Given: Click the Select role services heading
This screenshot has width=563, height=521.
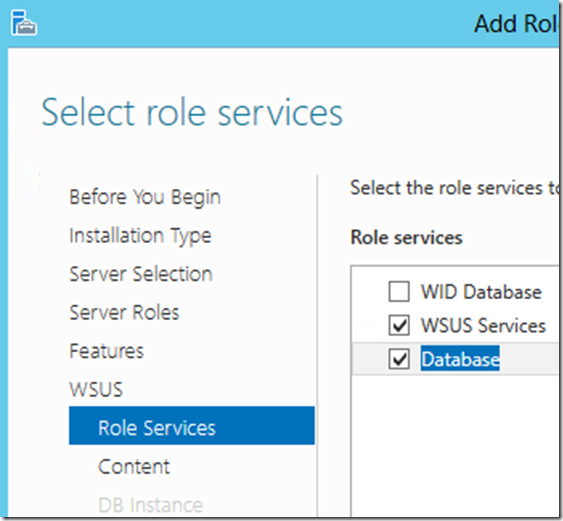Looking at the screenshot, I should tap(192, 113).
